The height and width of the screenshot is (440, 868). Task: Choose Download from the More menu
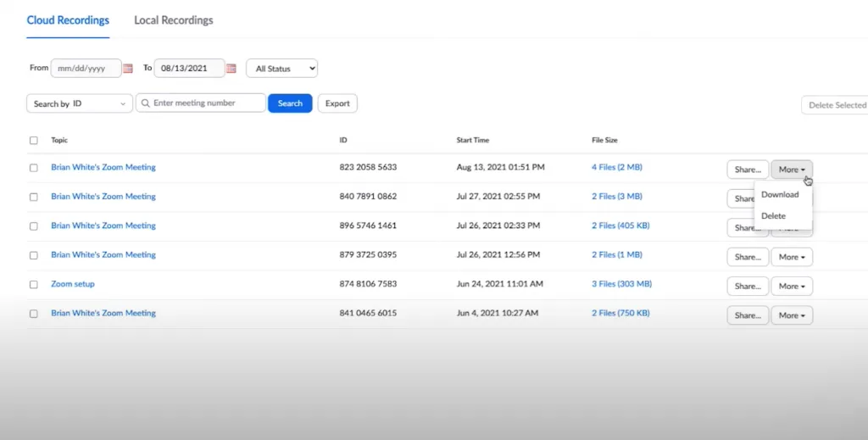click(x=780, y=194)
